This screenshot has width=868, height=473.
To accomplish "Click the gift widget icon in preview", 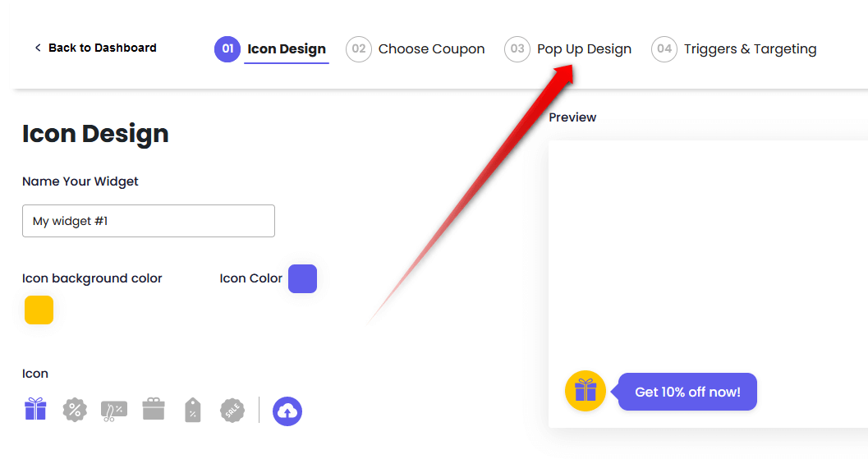I will click(x=586, y=391).
